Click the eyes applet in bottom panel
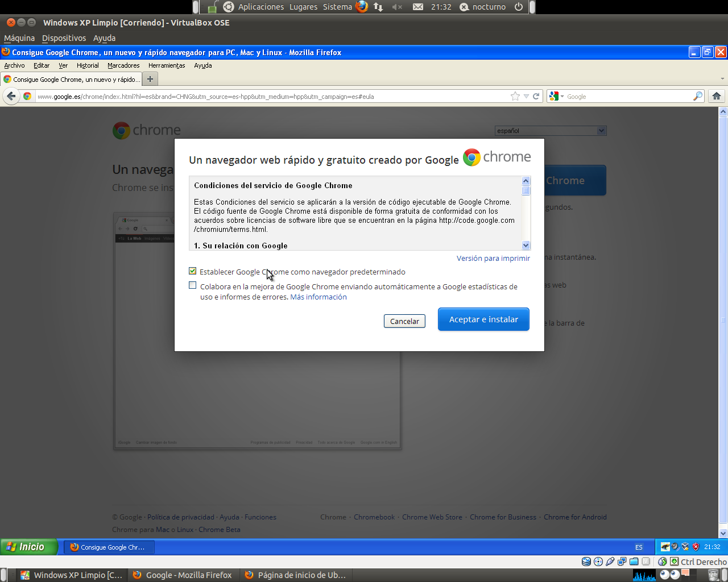 point(669,575)
